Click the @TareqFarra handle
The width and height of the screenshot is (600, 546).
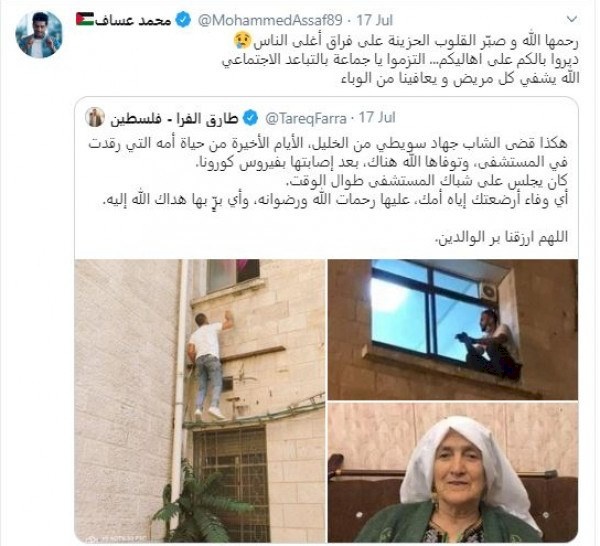[x=306, y=119]
